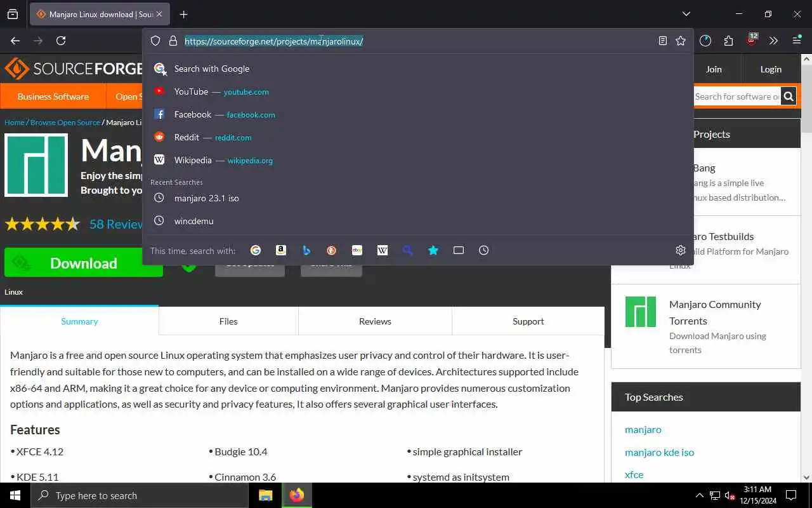Open the Testbuilds project link
This screenshot has height=508, width=812.
coord(723,236)
